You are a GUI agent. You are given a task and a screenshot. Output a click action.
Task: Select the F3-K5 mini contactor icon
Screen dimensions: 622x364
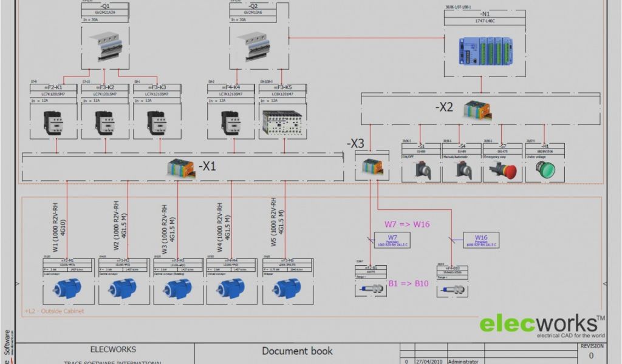point(283,123)
